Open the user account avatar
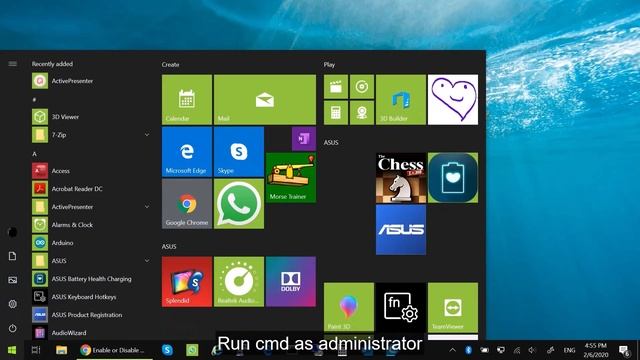The image size is (640, 360). (13, 232)
